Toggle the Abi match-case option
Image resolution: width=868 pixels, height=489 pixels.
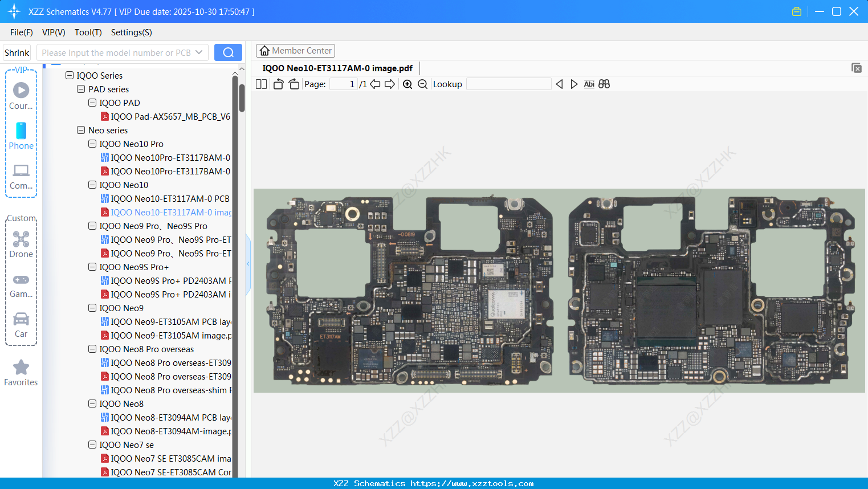(589, 84)
